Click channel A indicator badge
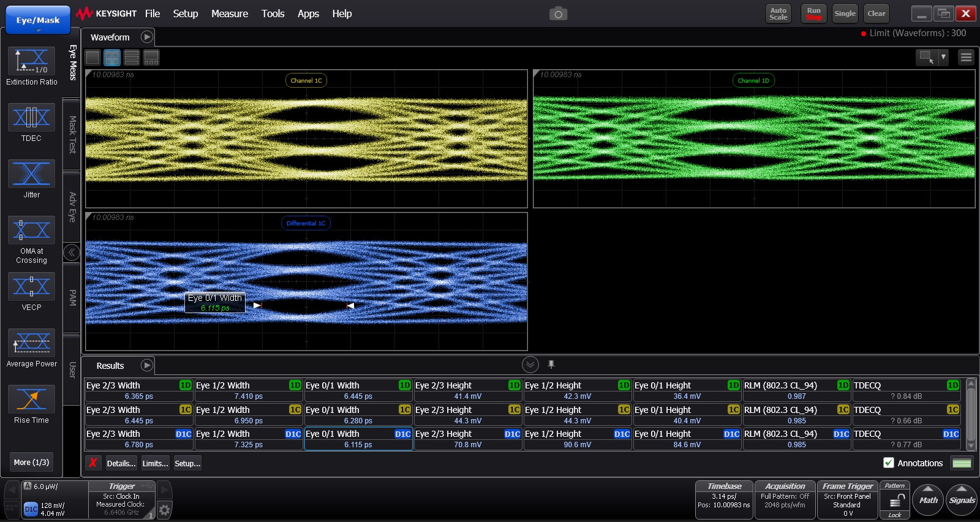The height and width of the screenshot is (522, 980). tap(28, 486)
